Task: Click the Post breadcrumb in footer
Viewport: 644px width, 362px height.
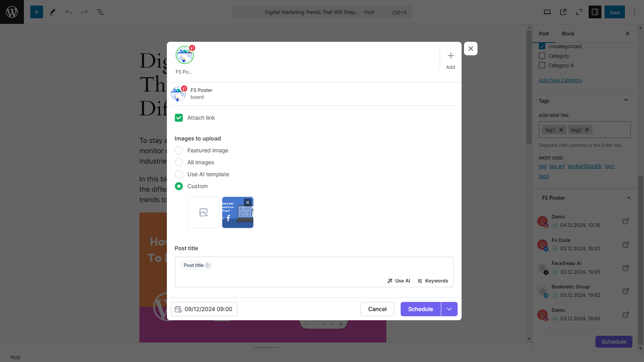Action: pos(15,358)
